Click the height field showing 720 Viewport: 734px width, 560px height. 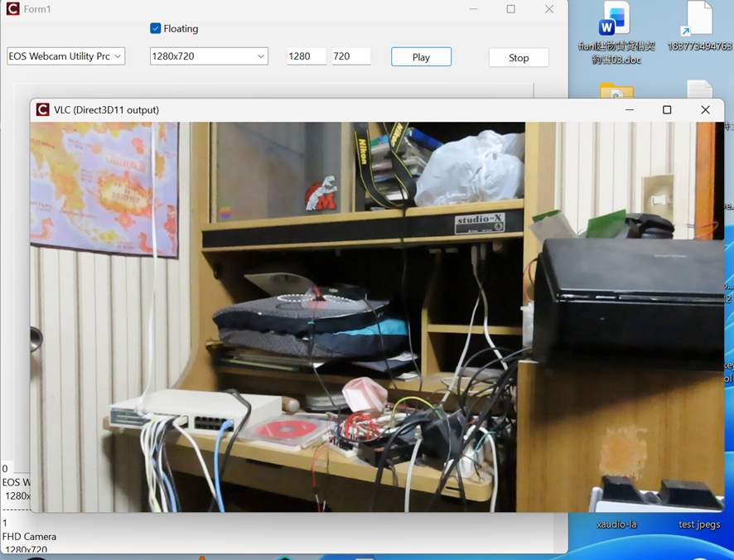[350, 56]
